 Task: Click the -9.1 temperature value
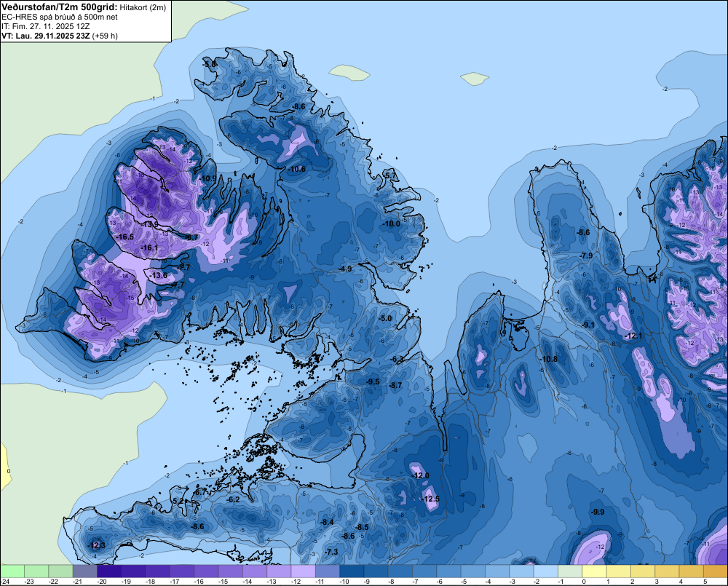pos(587,325)
